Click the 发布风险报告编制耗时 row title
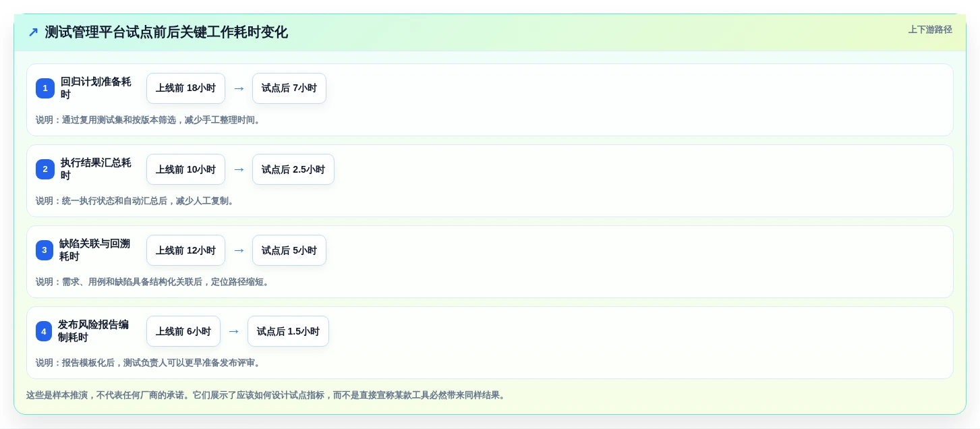The width and height of the screenshot is (980, 429). 94,331
